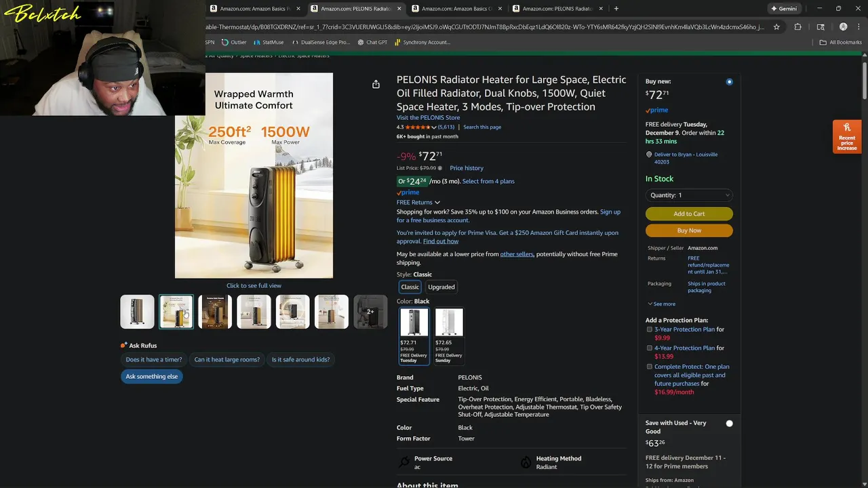Click the List Price info icon
Image resolution: width=868 pixels, height=488 pixels.
coord(439,168)
